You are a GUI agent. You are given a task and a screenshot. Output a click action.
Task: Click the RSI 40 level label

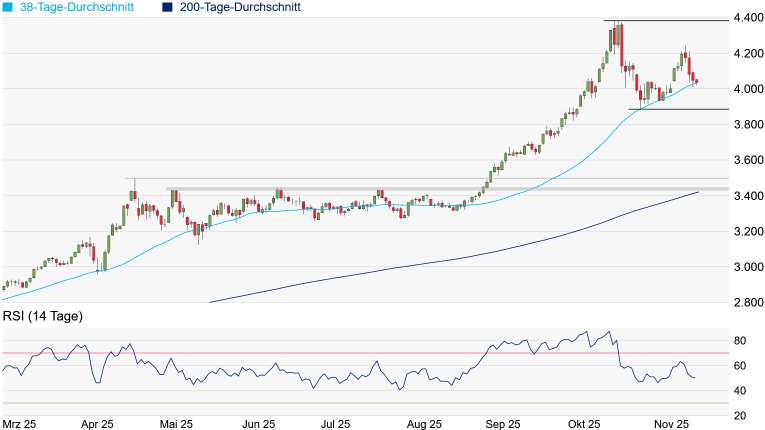click(x=741, y=390)
